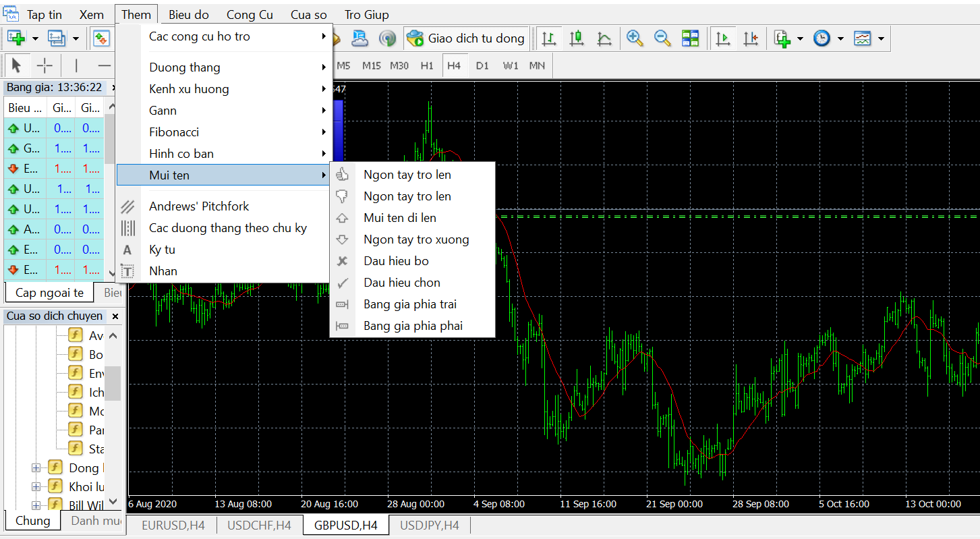The height and width of the screenshot is (539, 980).
Task: Toggle the chart shift button
Action: point(751,38)
